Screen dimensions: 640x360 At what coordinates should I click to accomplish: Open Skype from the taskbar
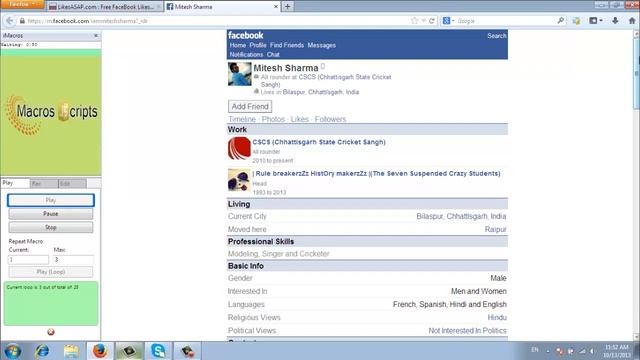pyautogui.click(x=158, y=351)
